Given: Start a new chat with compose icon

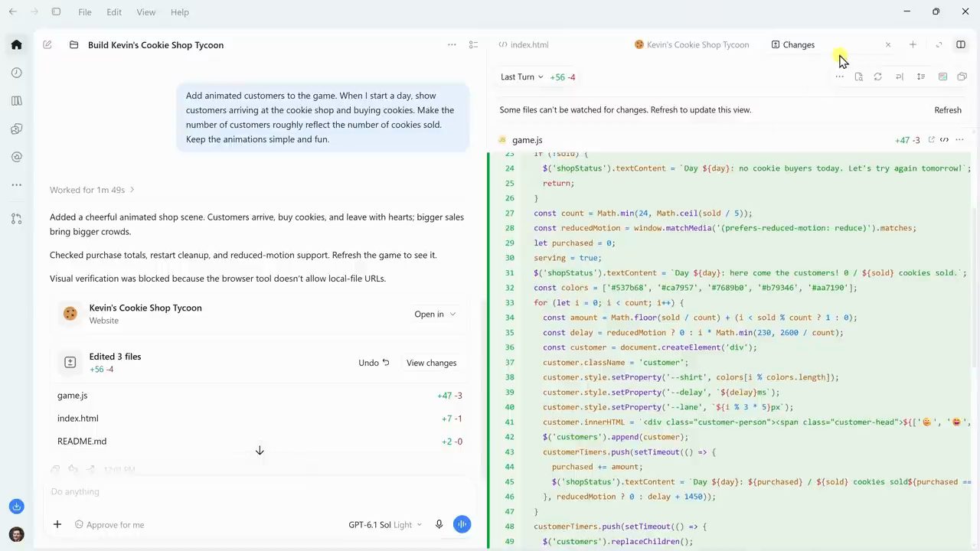Looking at the screenshot, I should tap(47, 45).
